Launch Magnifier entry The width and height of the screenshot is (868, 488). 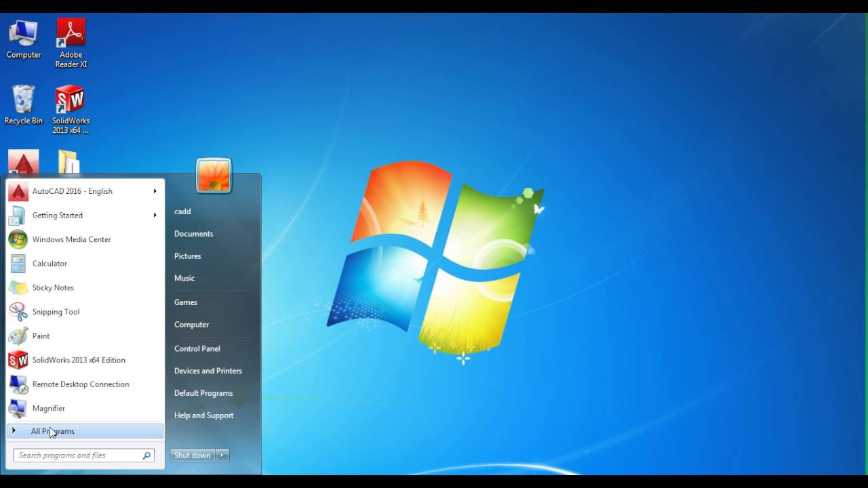point(85,408)
